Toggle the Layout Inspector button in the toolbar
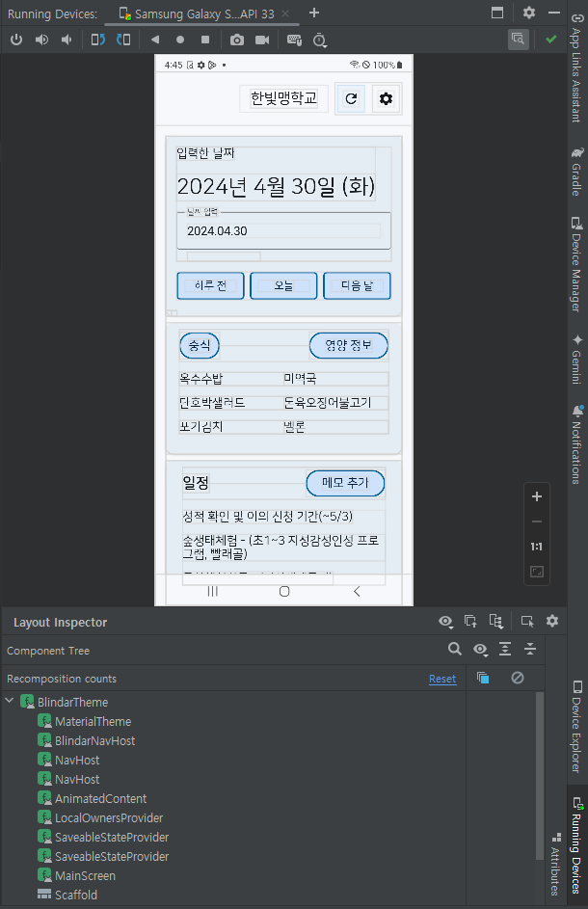This screenshot has height=909, width=588. [518, 39]
